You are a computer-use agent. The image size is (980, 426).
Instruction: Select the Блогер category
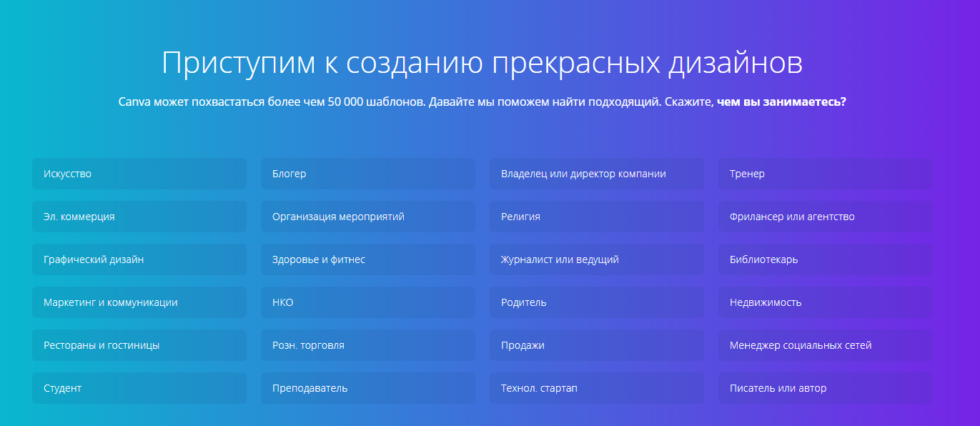pyautogui.click(x=368, y=174)
